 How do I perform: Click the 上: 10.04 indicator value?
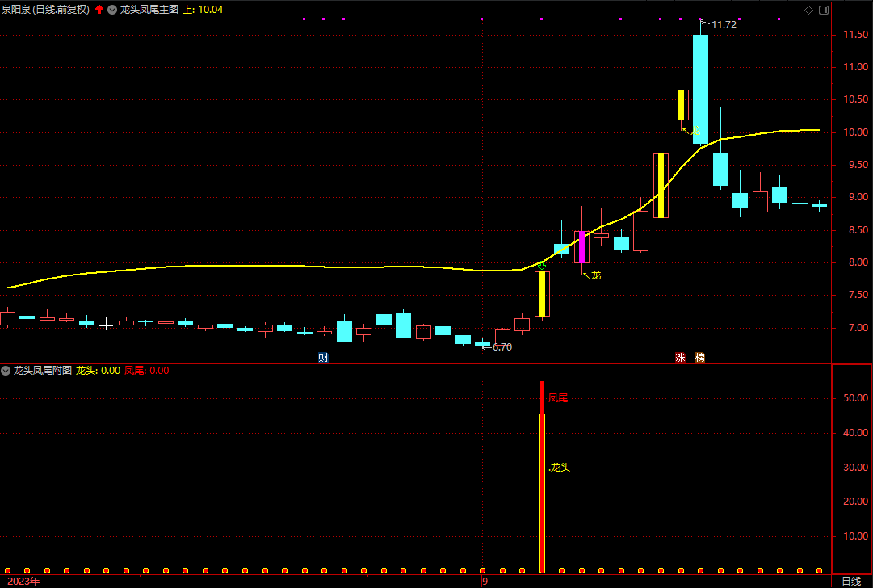tap(204, 10)
